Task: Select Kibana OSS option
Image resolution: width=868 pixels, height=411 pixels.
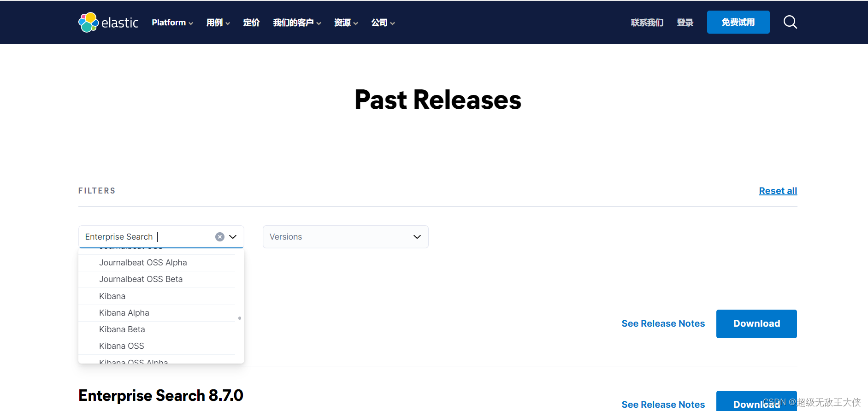Action: [x=157, y=346]
